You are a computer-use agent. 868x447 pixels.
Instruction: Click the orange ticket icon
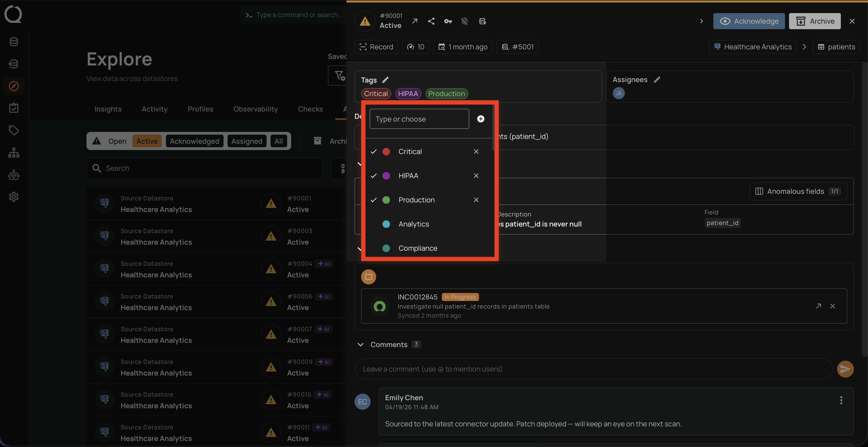(369, 277)
